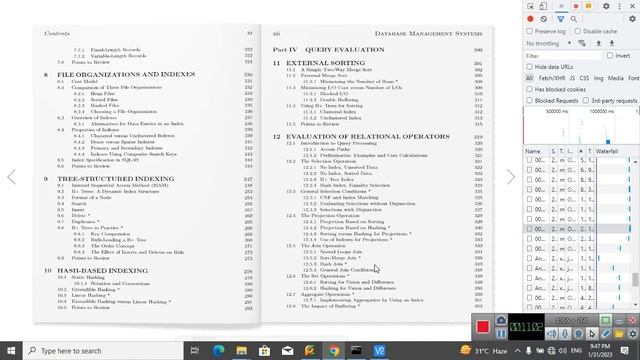Open the No throttling dropdown
The width and height of the screenshot is (640, 360).
549,43
